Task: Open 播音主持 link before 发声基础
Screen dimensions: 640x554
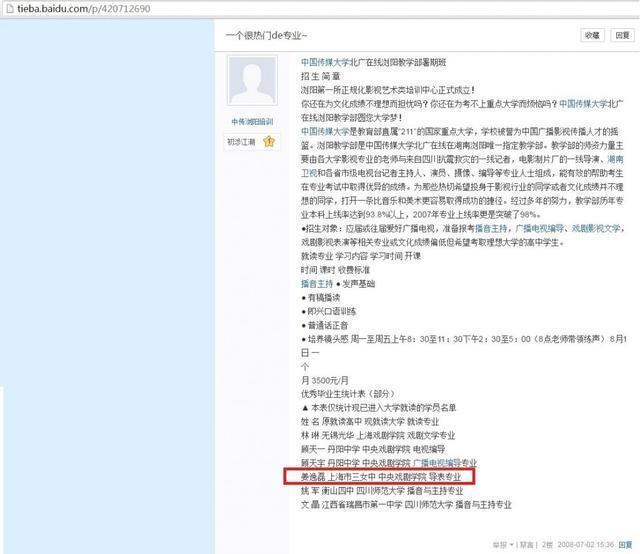Action: tap(317, 284)
